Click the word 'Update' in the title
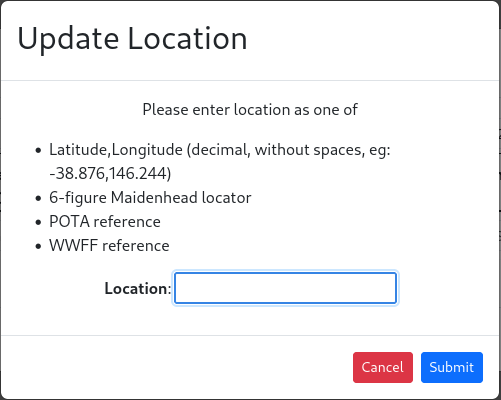The image size is (501, 400). click(x=68, y=39)
